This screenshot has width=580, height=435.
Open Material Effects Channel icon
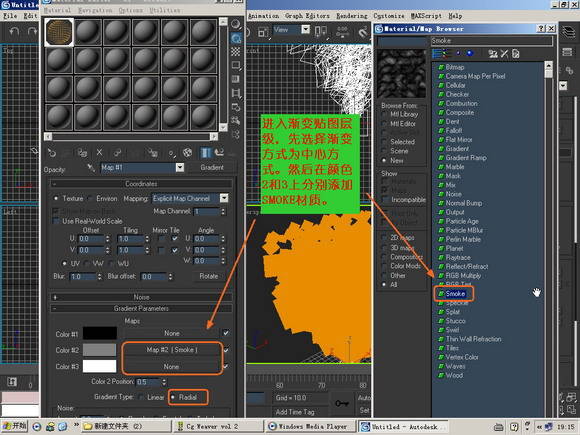(172, 153)
